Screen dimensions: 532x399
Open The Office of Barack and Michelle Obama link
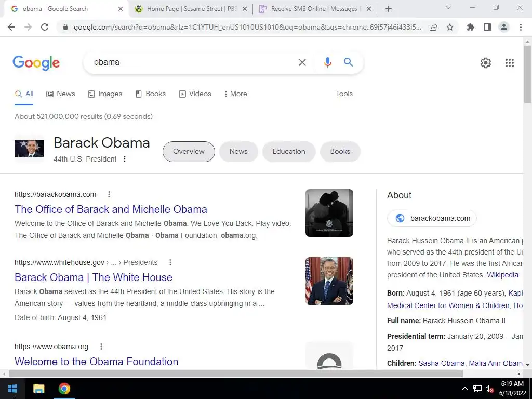pyautogui.click(x=111, y=209)
